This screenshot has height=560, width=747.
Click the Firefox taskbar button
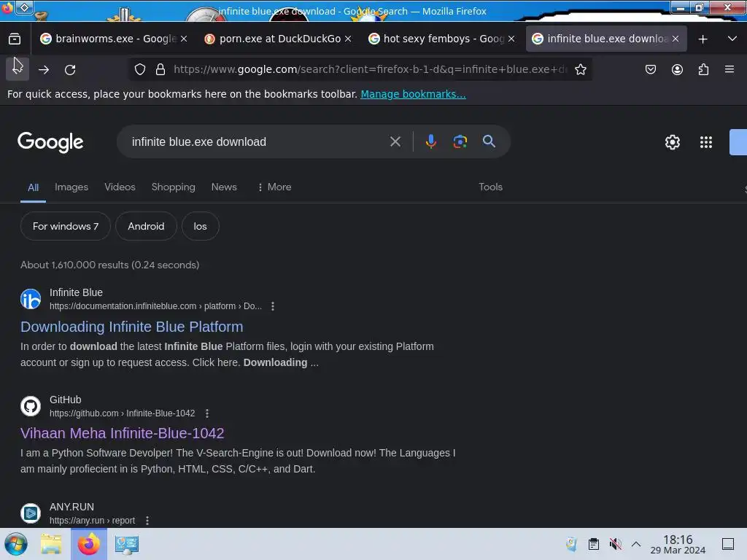click(x=88, y=544)
